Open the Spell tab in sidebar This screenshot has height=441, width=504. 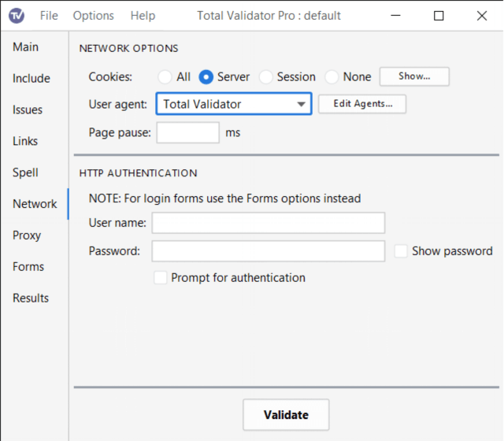25,172
